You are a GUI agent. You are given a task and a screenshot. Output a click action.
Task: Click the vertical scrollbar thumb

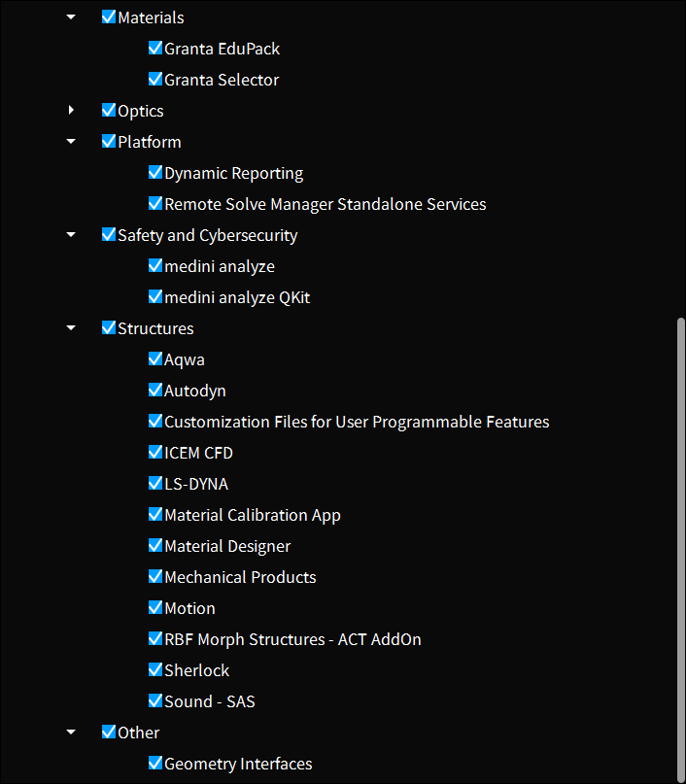point(680,544)
